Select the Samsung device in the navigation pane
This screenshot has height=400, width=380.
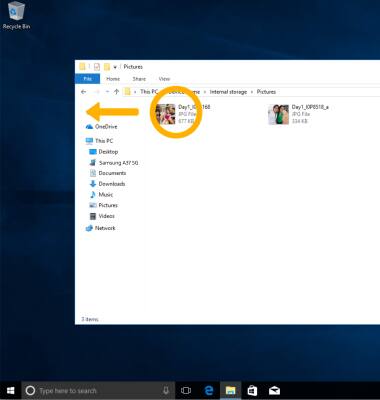[x=113, y=163]
